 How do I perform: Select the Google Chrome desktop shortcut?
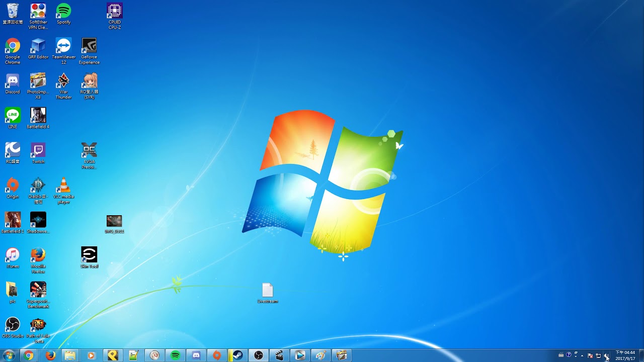(13, 51)
